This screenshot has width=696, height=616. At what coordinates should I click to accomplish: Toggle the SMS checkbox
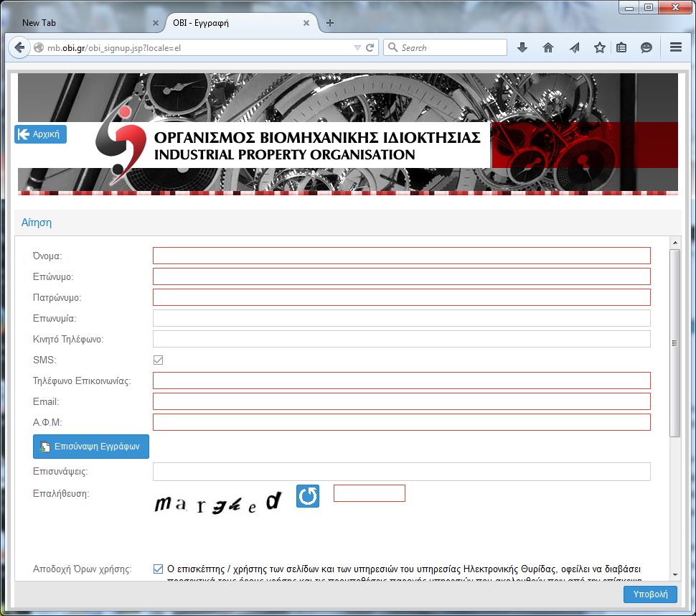158,360
